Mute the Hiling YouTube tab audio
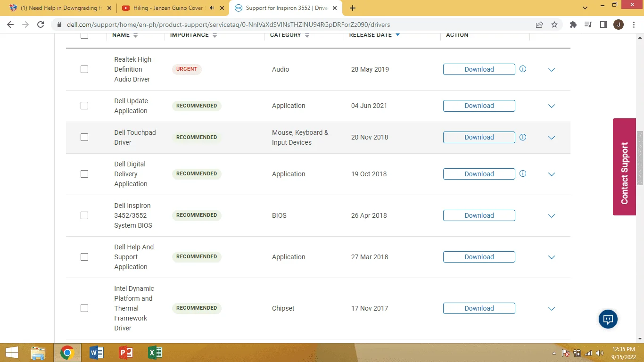 click(212, 8)
